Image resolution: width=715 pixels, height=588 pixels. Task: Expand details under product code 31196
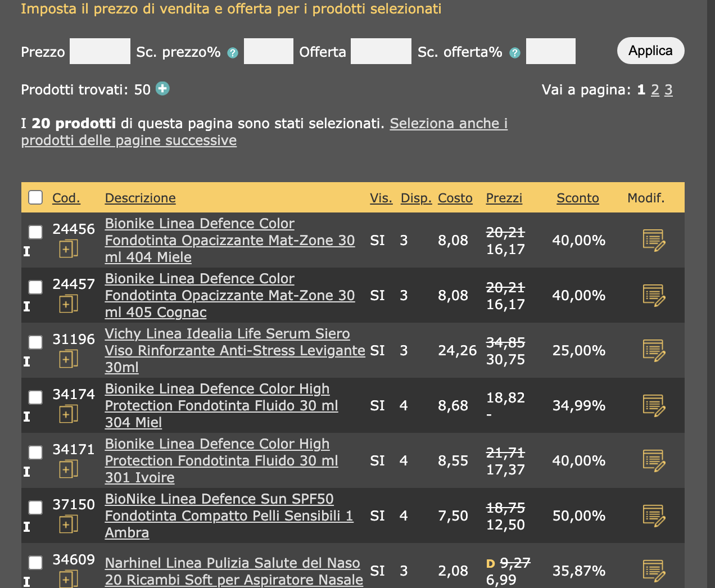pos(67,359)
